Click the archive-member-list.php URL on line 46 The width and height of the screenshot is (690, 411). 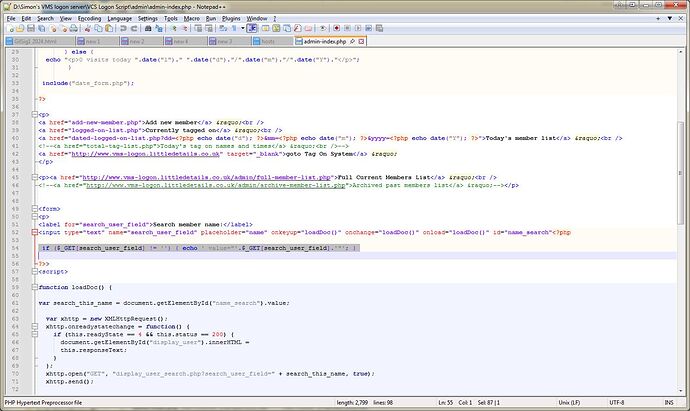coord(216,185)
